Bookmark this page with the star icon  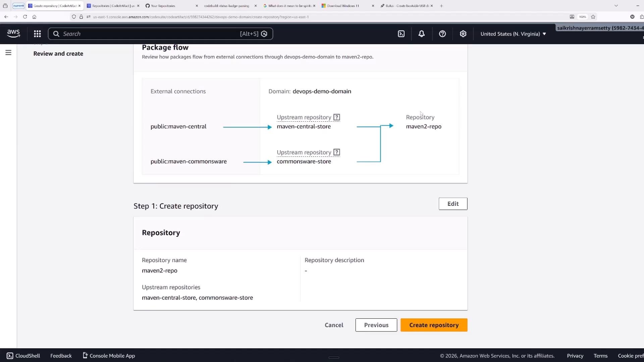593,17
